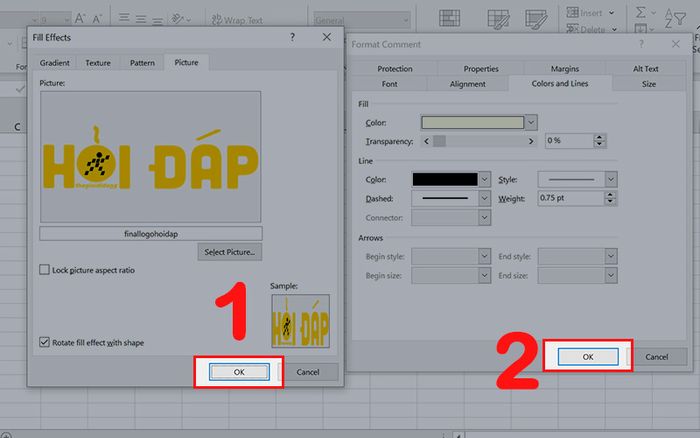The height and width of the screenshot is (438, 700).
Task: Click Cell Styles icon in ribbon
Action: (x=536, y=19)
